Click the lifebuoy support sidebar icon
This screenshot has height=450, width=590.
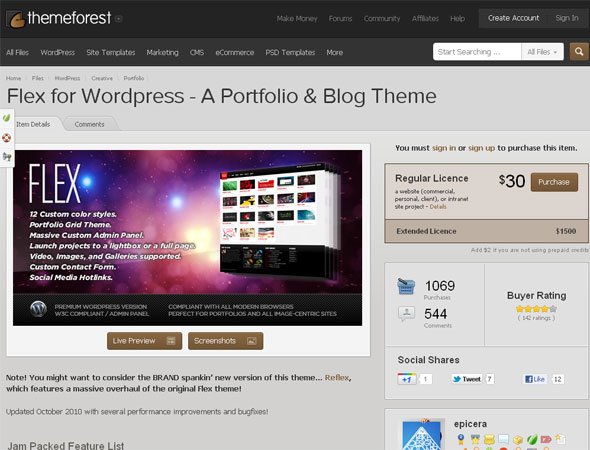7,138
